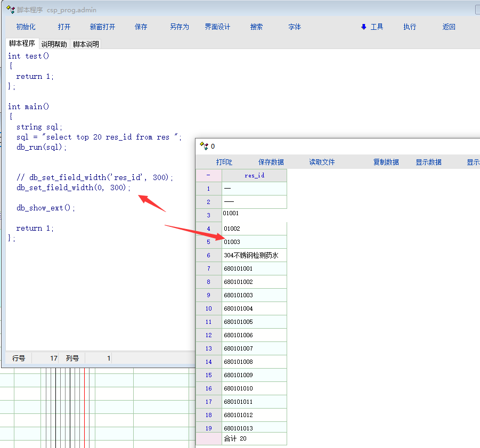Open script in new window via 新窗打开
This screenshot has width=480, height=448.
tap(102, 27)
